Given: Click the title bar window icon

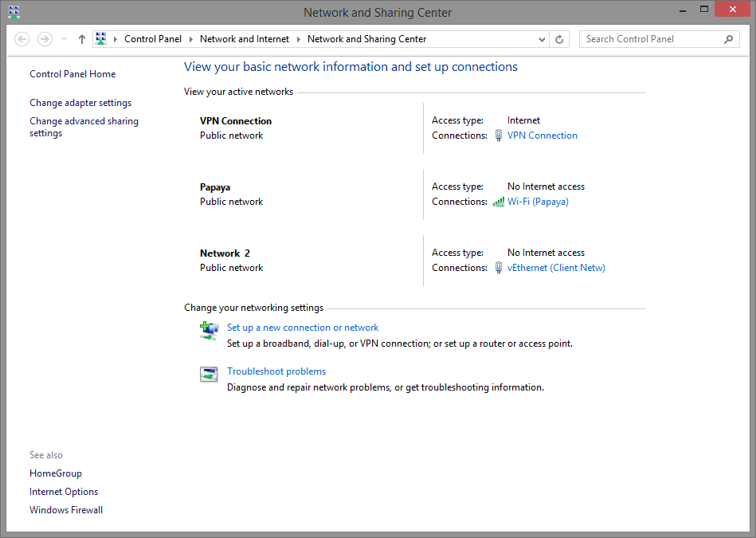Looking at the screenshot, I should (x=14, y=12).
